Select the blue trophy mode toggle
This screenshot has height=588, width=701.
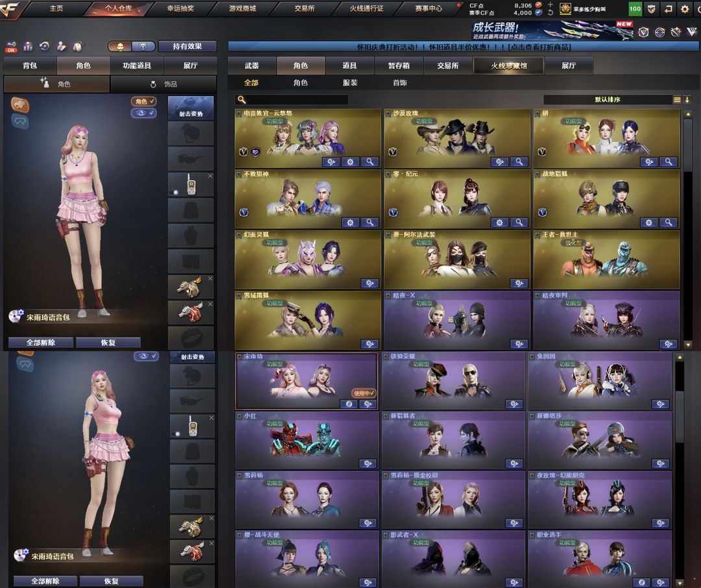click(x=143, y=46)
